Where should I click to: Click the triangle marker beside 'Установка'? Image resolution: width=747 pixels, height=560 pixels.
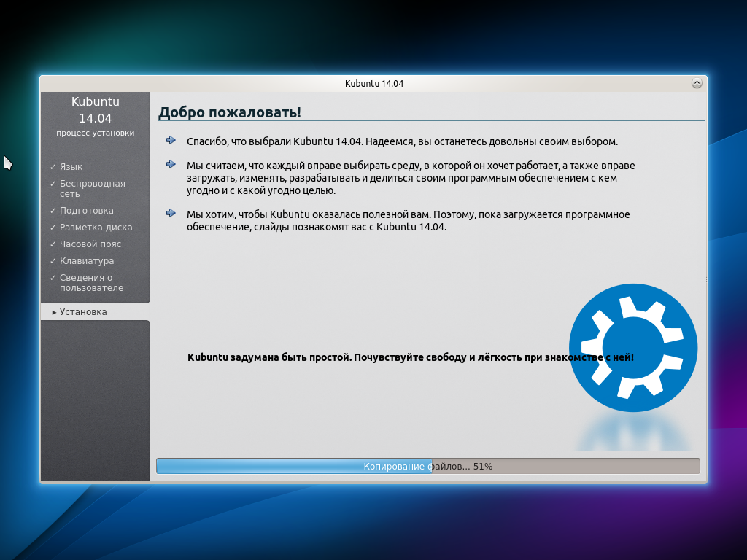click(54, 312)
